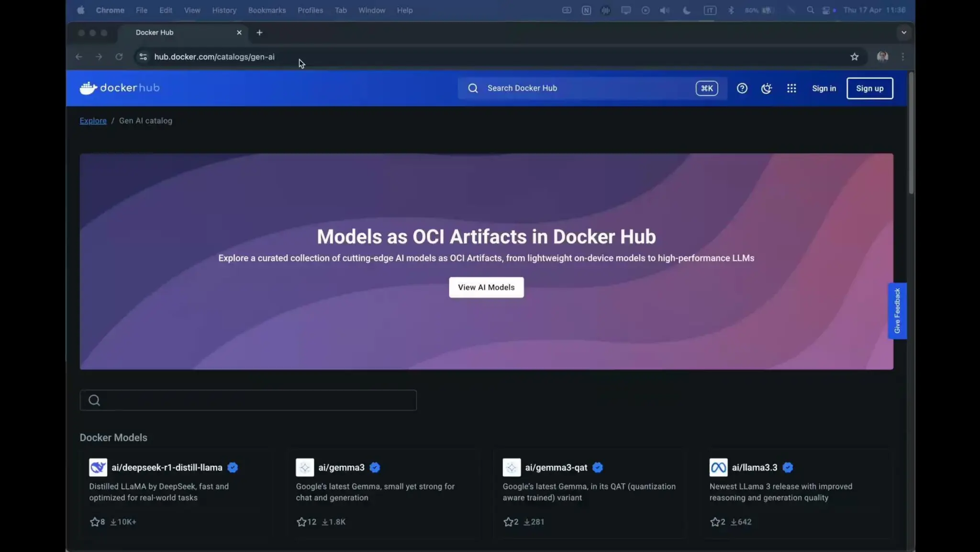Open a new browser tab
This screenshot has height=552, width=980.
click(259, 33)
